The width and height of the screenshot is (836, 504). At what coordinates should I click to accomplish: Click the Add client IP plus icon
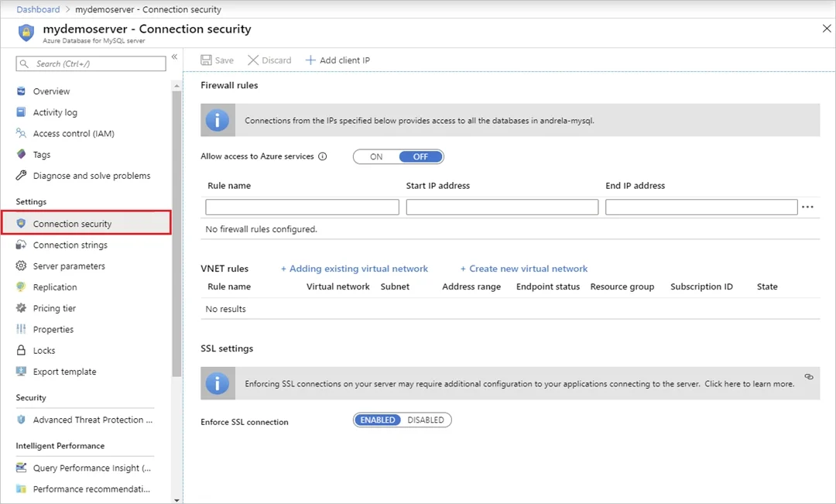click(x=310, y=60)
